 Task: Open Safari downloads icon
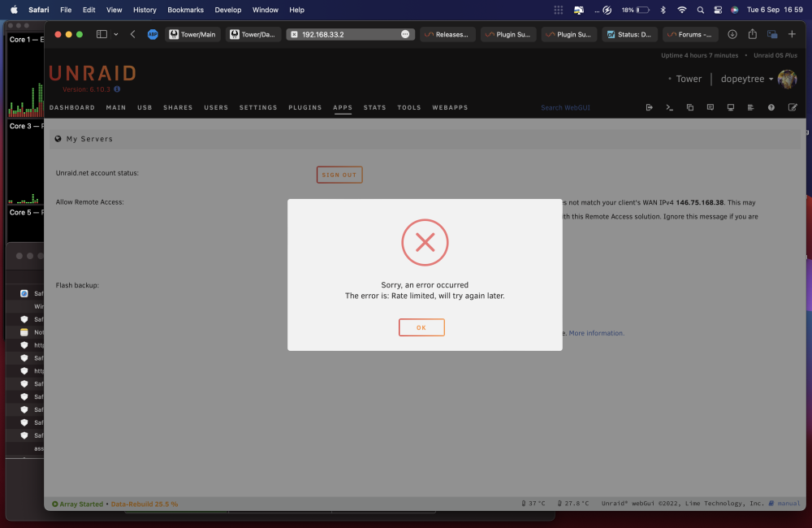(x=732, y=34)
